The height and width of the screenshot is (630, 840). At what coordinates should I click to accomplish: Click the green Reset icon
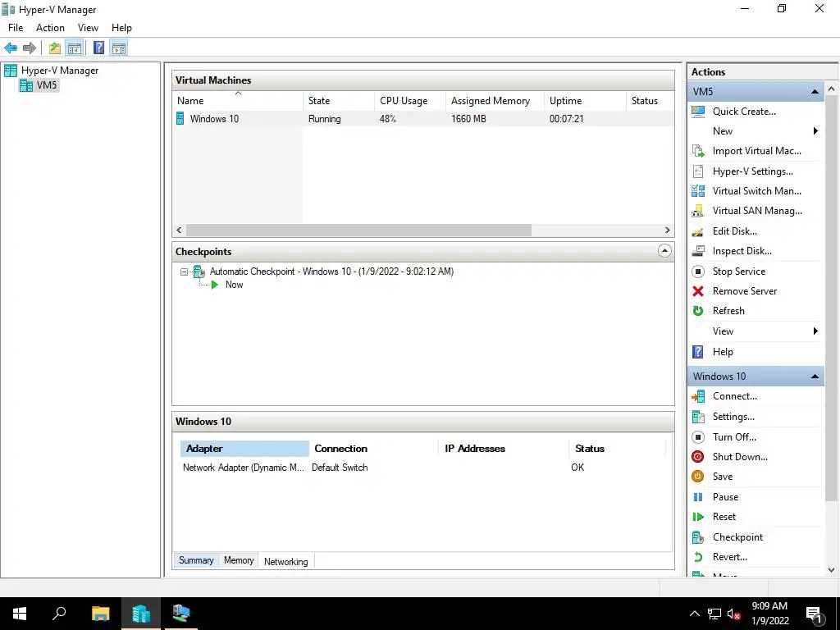pyautogui.click(x=698, y=517)
